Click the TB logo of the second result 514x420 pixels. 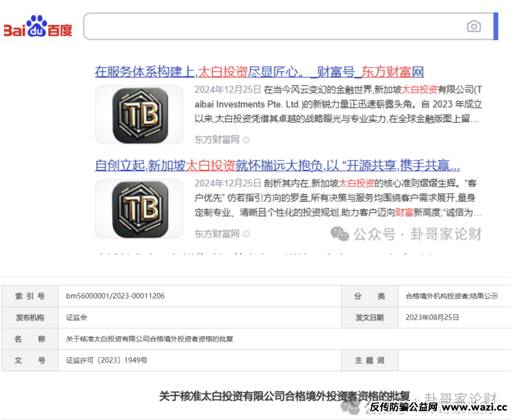click(x=138, y=209)
